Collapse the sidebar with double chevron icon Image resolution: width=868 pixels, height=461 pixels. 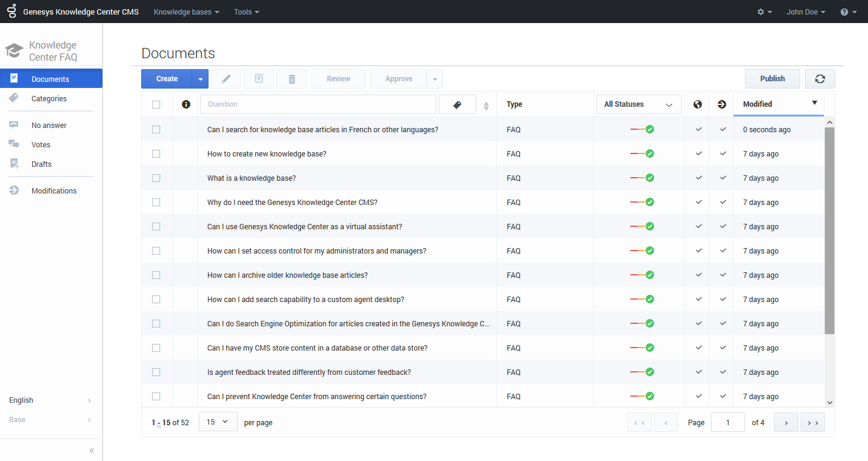(92, 451)
